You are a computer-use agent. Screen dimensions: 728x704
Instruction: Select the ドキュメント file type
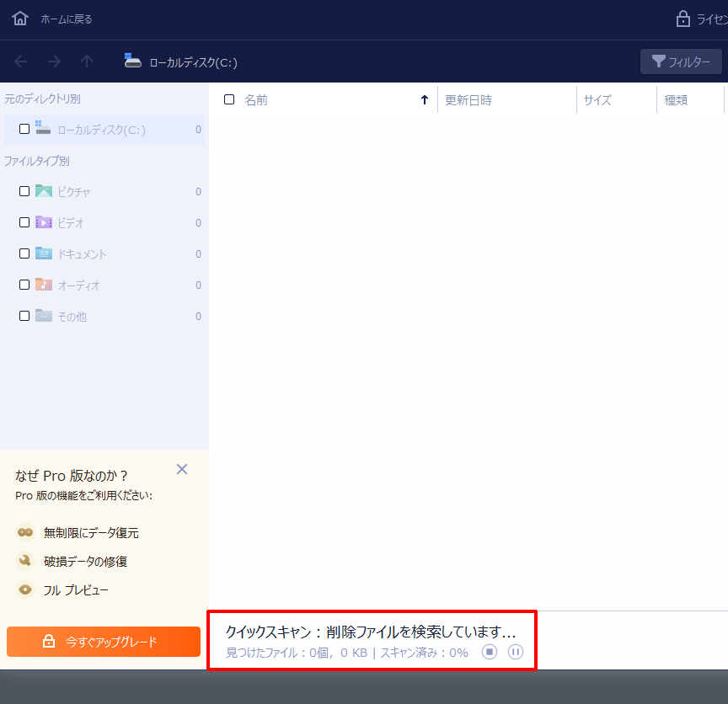(81, 254)
